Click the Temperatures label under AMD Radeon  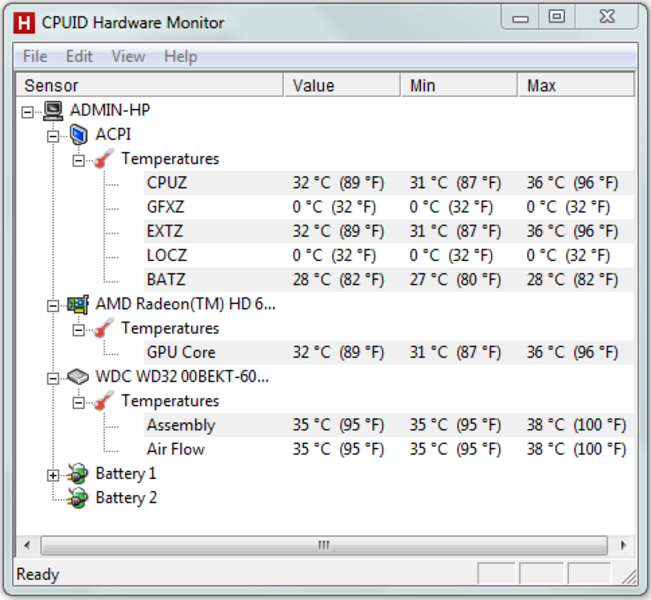(170, 328)
